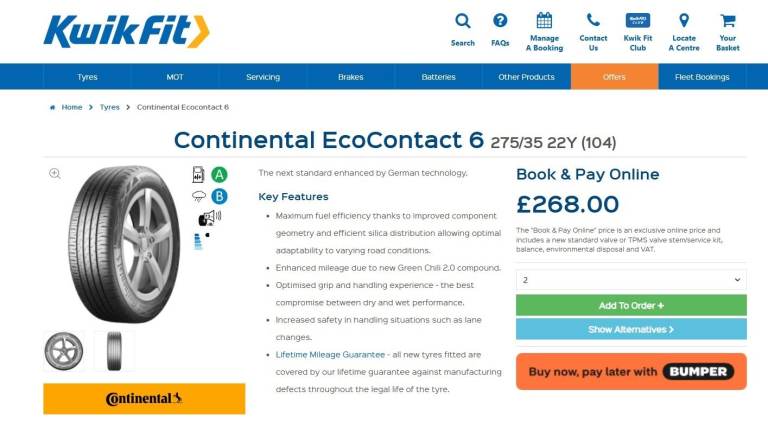The height and width of the screenshot is (442, 768).
Task: Open the Tyres navigation menu
Action: (x=87, y=77)
